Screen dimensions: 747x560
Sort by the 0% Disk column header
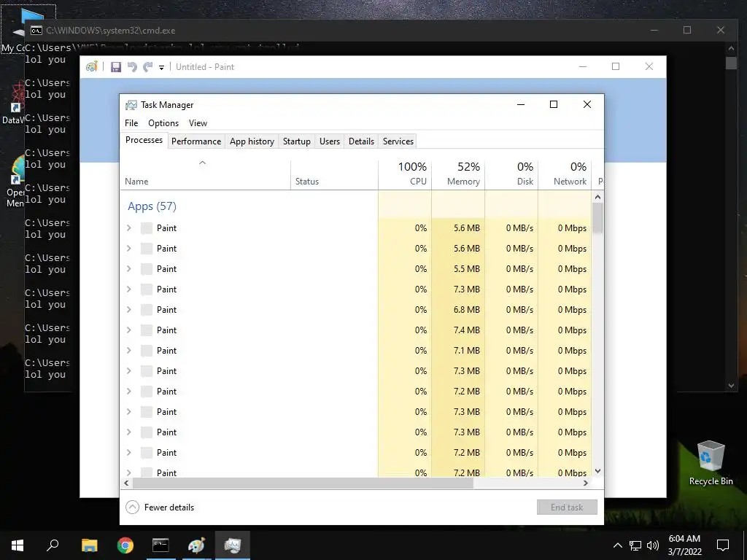[511, 175]
